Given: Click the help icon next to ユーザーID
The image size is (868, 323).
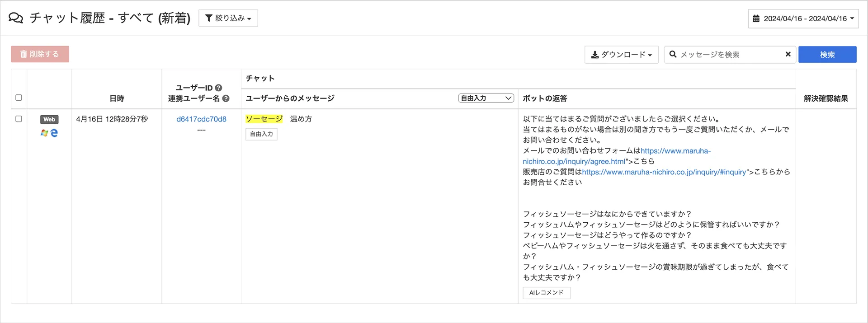Looking at the screenshot, I should click(x=219, y=88).
